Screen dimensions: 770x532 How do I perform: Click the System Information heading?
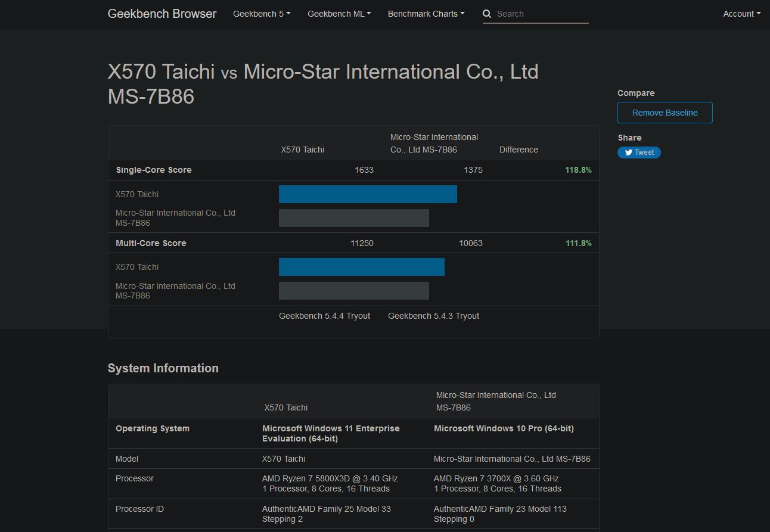coord(163,368)
